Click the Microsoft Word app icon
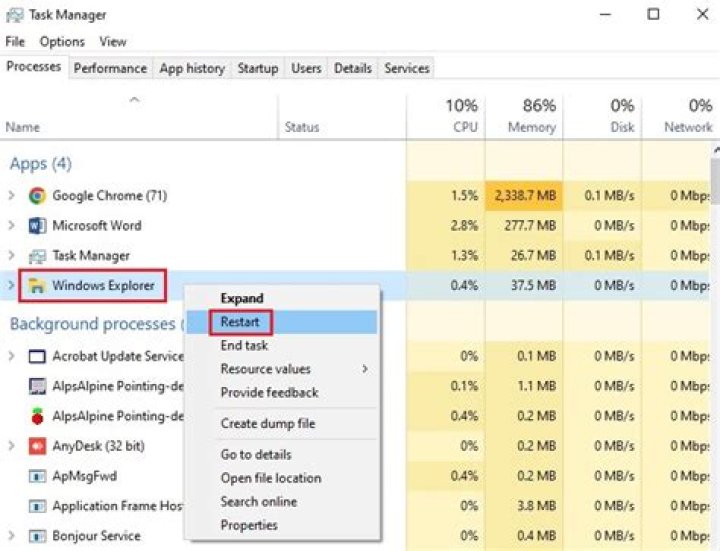 click(x=37, y=226)
